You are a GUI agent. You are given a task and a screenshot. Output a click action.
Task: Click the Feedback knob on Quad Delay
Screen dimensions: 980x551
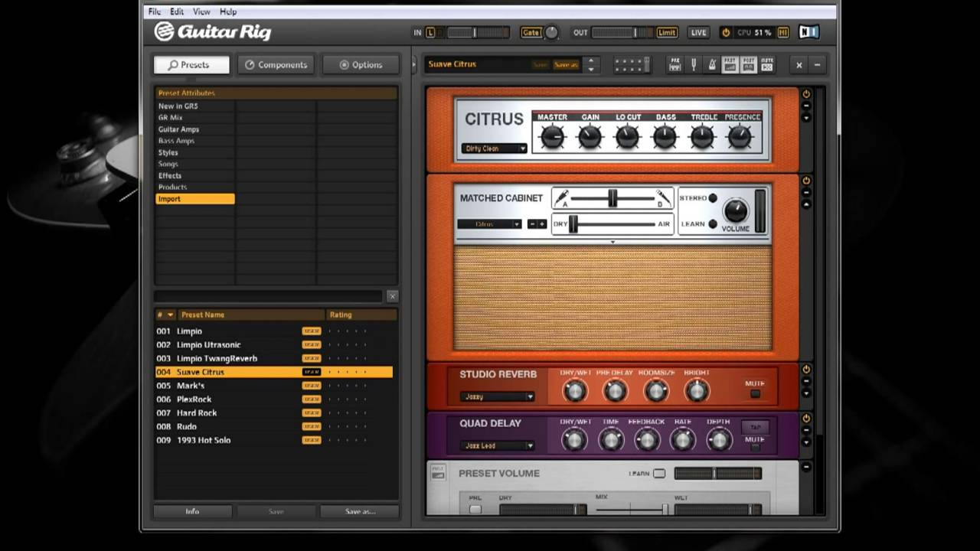[x=646, y=440]
